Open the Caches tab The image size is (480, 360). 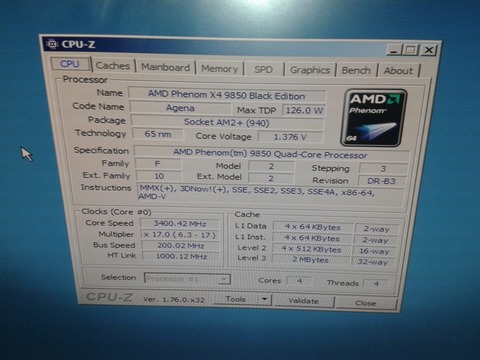pyautogui.click(x=113, y=66)
